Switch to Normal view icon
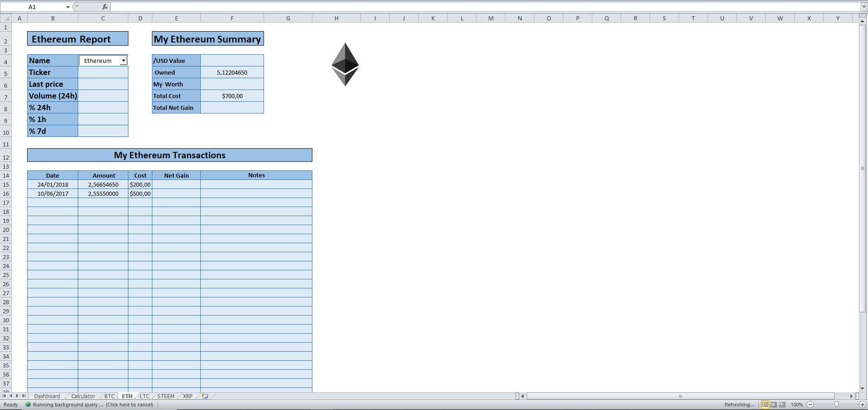The height and width of the screenshot is (410, 868). click(x=765, y=405)
